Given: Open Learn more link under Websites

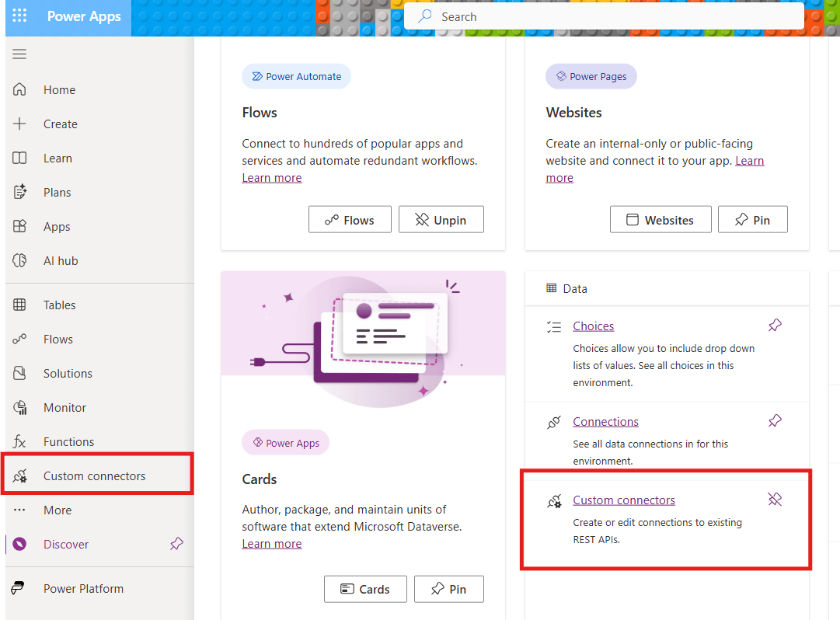Looking at the screenshot, I should pos(749,161).
